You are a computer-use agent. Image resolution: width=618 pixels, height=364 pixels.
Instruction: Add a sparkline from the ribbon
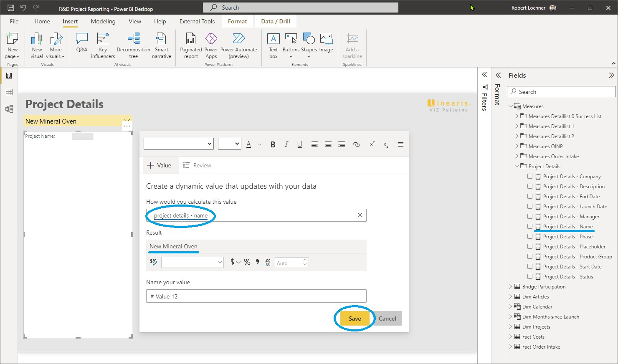point(352,44)
